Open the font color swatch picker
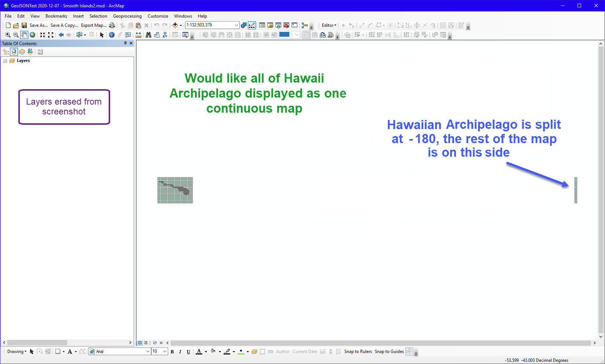 pos(206,352)
